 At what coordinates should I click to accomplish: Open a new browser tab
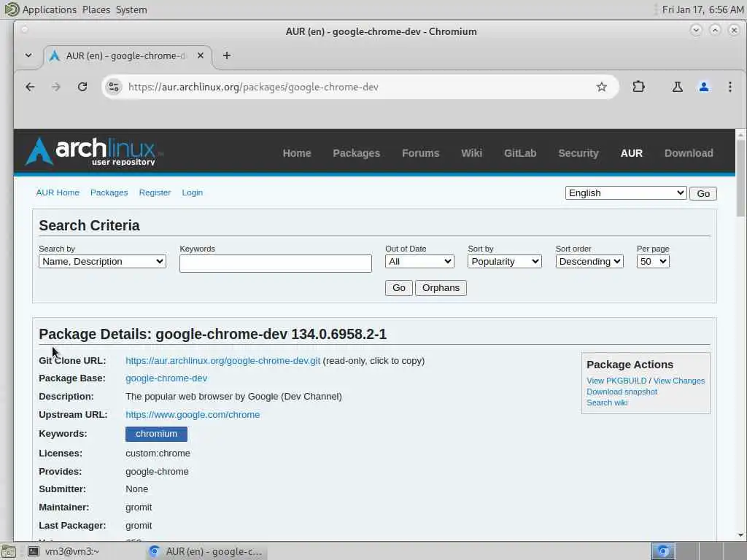[227, 55]
